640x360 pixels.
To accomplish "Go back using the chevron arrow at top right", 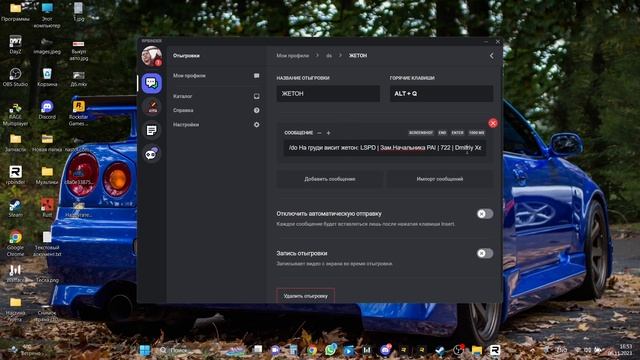I will tap(492, 56).
